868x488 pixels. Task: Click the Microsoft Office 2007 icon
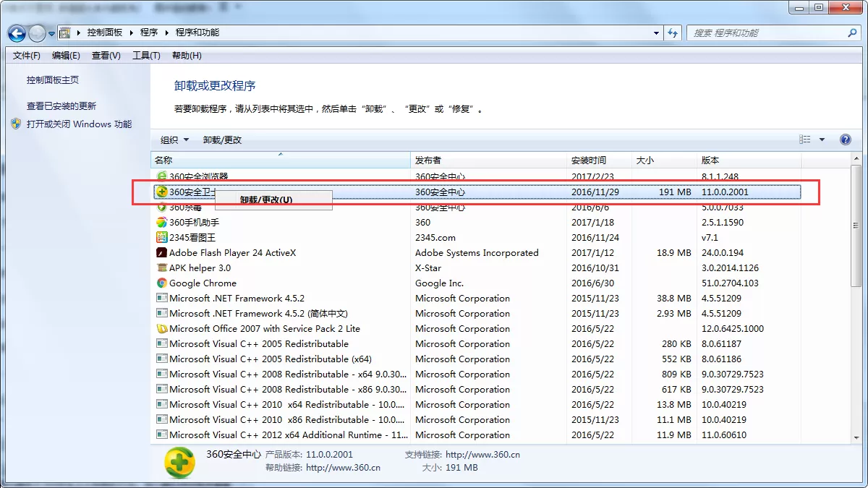(162, 329)
